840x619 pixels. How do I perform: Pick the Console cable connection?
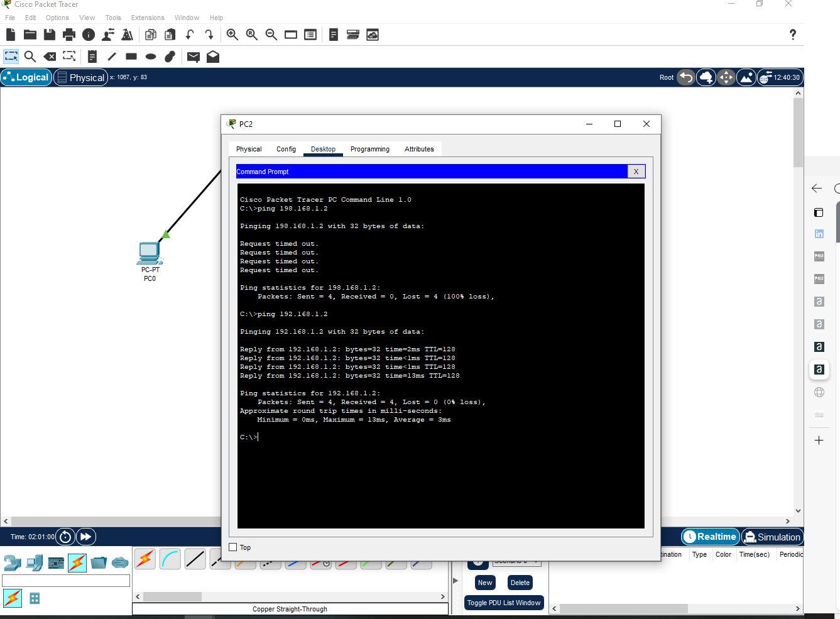point(170,559)
